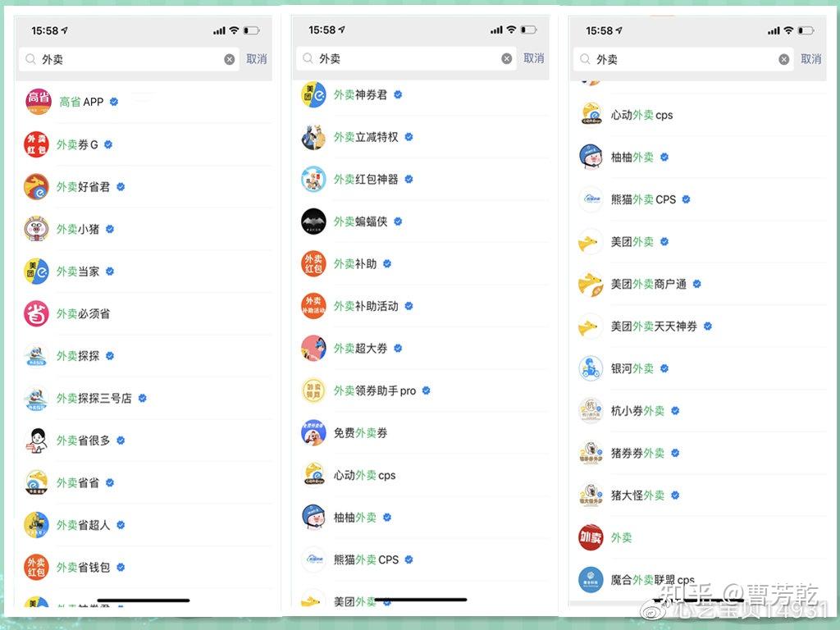Open 心动外卖 cps in the middle phone
Image resolution: width=840 pixels, height=630 pixels.
click(x=365, y=476)
